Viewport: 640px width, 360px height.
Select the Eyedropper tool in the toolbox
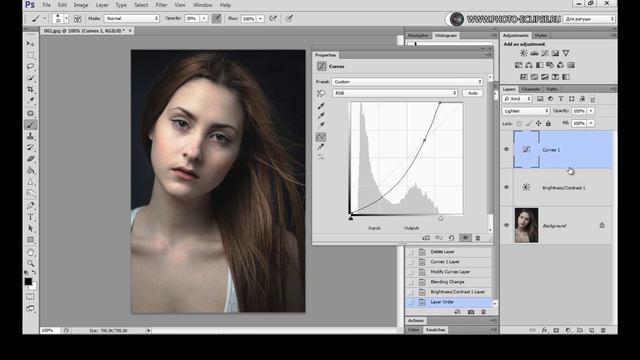(31, 100)
